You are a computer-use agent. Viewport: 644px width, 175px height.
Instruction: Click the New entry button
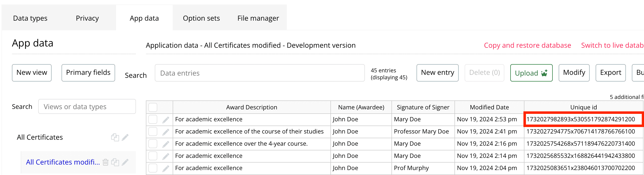(x=437, y=73)
